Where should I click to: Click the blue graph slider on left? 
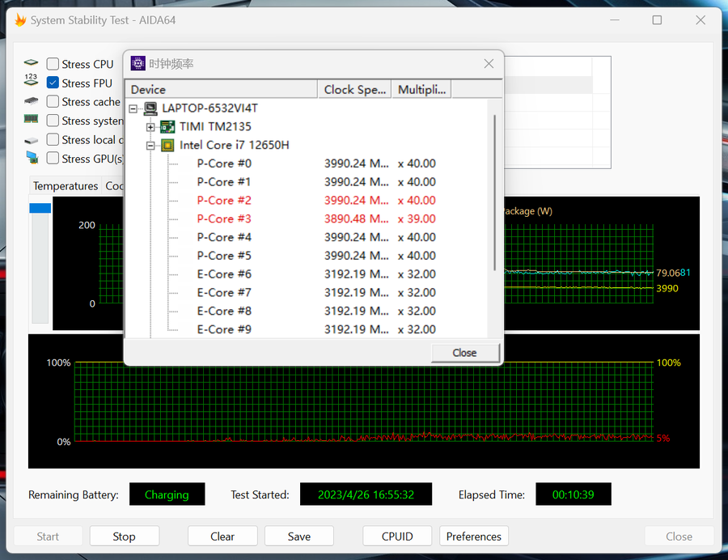pyautogui.click(x=40, y=209)
